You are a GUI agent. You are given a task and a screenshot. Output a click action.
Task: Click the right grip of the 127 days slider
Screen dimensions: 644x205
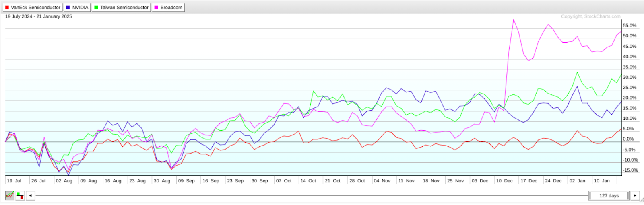[627, 196]
